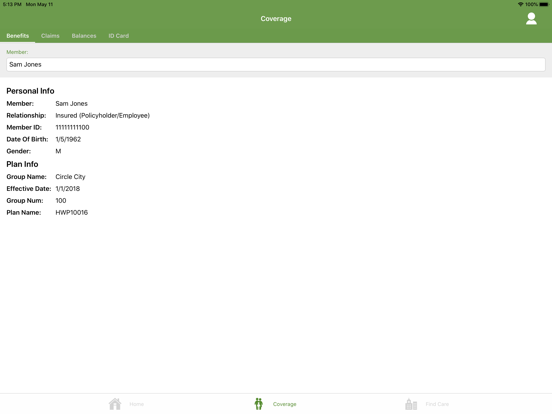Tap the Coverage people icon
The width and height of the screenshot is (552, 414).
tap(259, 404)
